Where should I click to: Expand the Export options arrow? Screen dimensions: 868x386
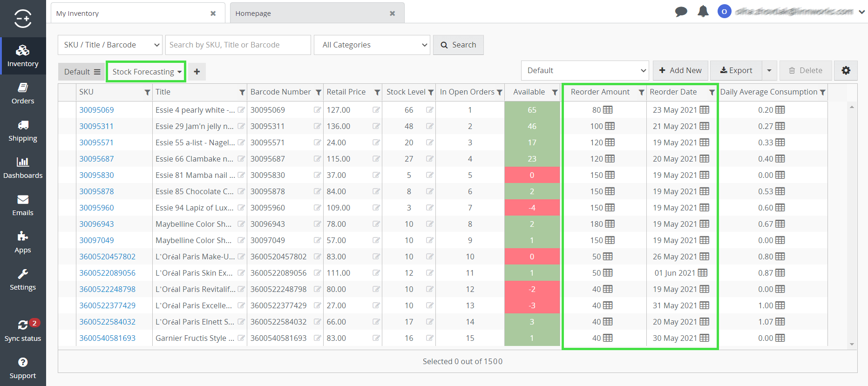click(769, 71)
